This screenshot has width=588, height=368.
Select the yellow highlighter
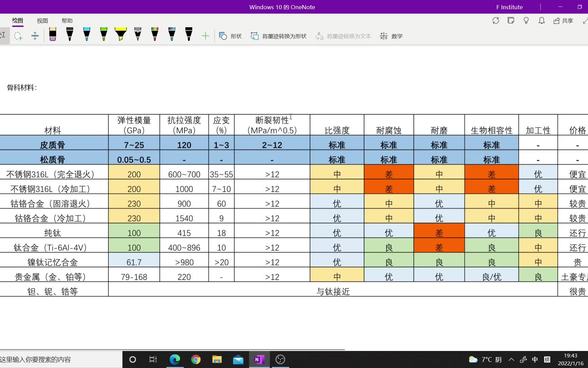point(121,34)
